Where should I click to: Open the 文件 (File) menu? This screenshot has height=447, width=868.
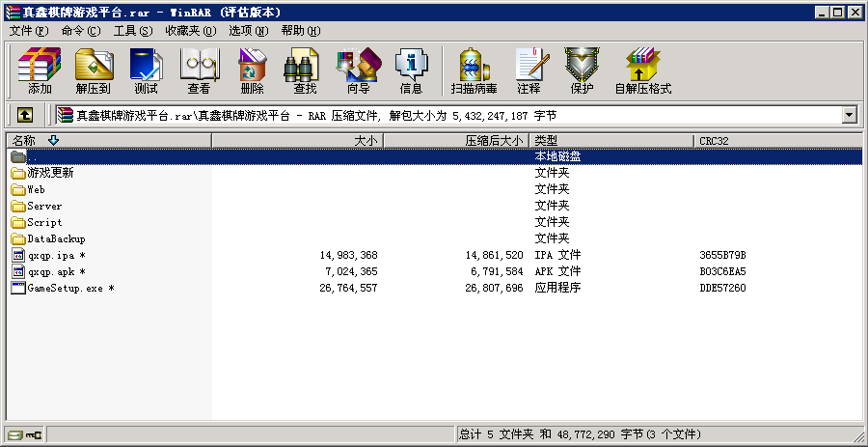[x=28, y=31]
